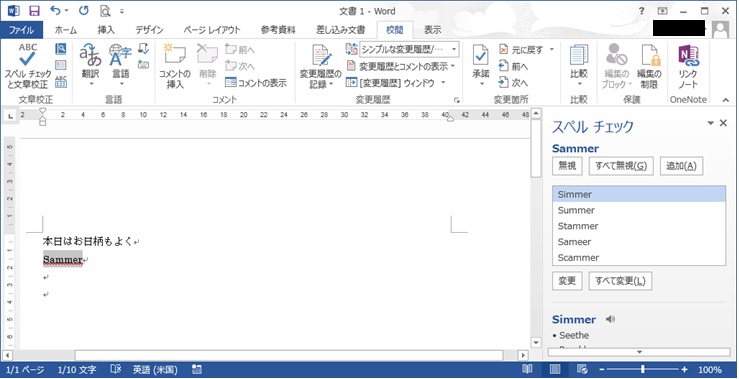739x379 pixels.
Task: Close the spell check (スペルチェック) pane
Action: 723,123
